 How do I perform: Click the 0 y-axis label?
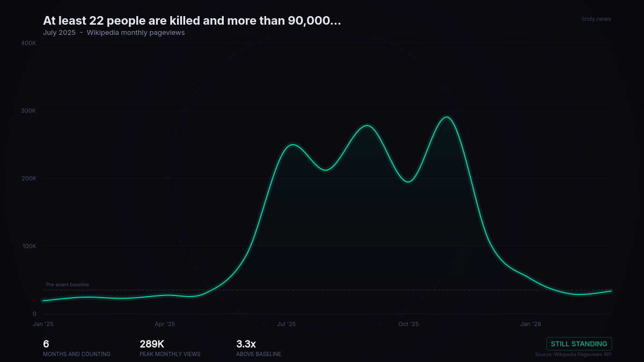tap(34, 314)
